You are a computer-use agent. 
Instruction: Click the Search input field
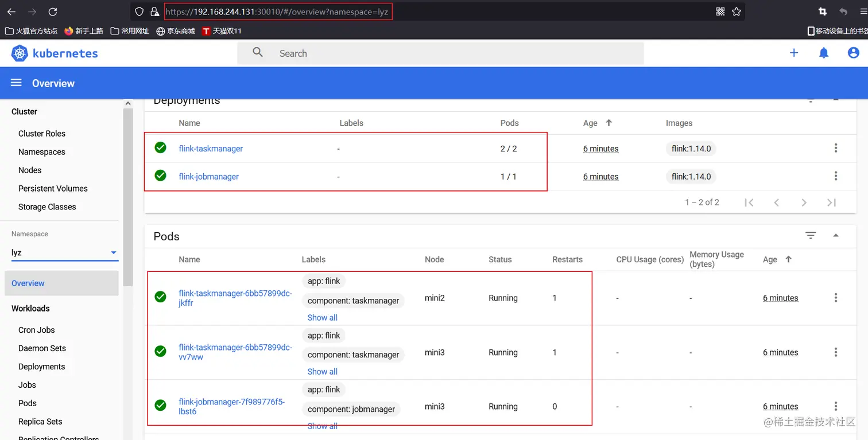(x=440, y=53)
